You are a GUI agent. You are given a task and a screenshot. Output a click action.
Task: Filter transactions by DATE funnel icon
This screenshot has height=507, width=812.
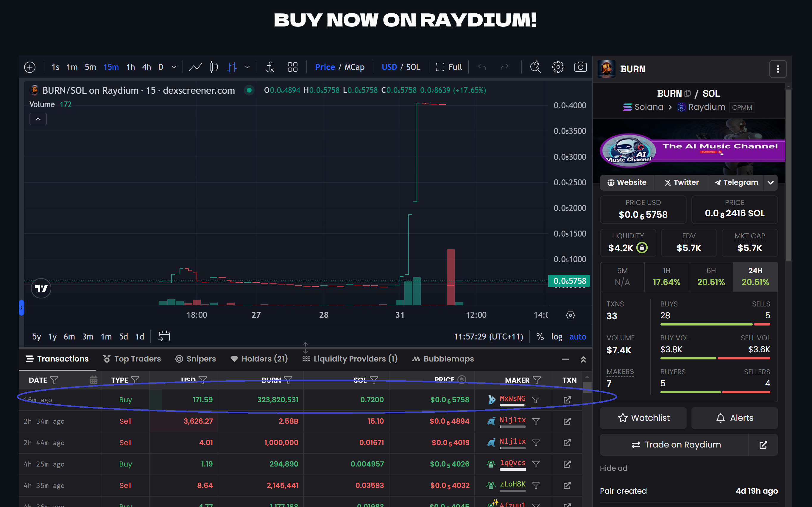tap(54, 380)
